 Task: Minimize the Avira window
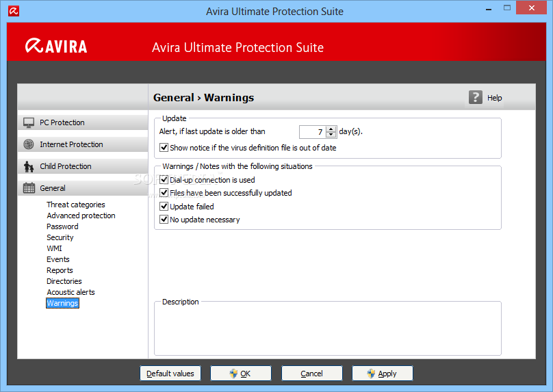pyautogui.click(x=489, y=9)
